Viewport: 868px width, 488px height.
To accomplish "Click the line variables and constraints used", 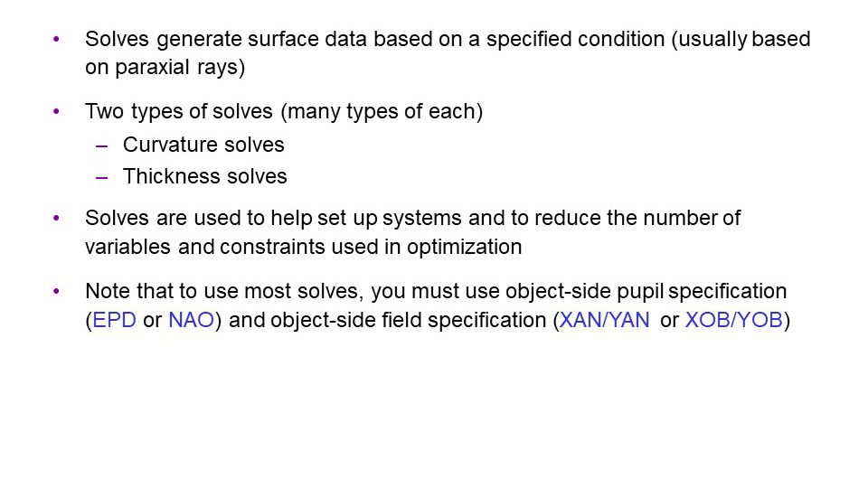I will coord(304,247).
